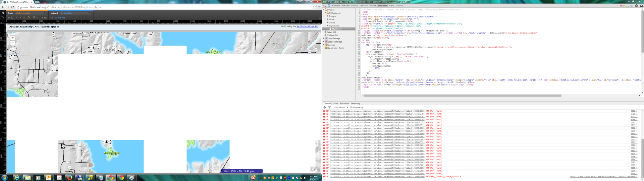Toggle the Fit checkbox
644x181 pixels.
(42, 17)
